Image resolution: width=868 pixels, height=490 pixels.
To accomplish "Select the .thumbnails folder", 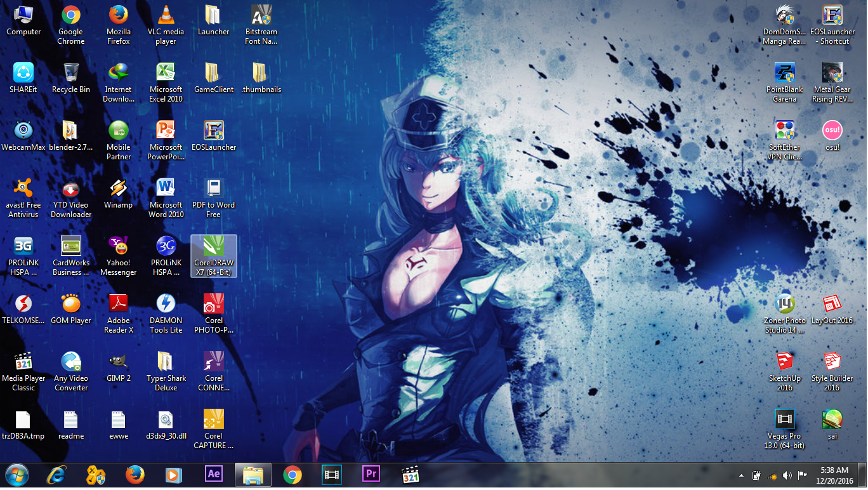I will (x=261, y=78).
